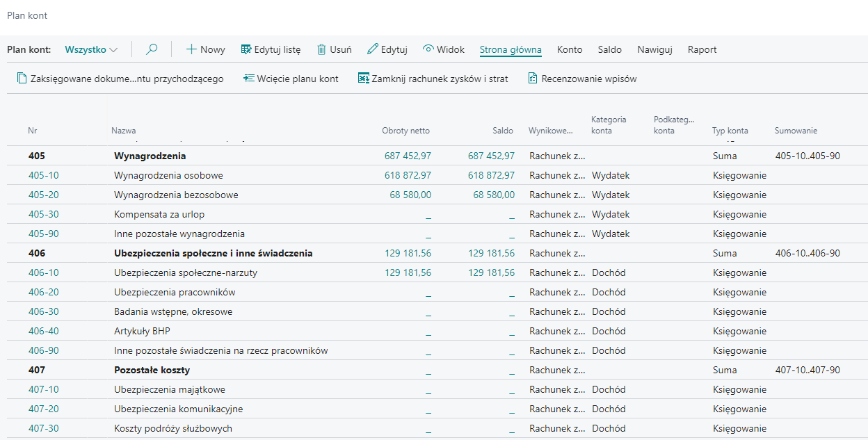Click net turnover 687 452,97 for Wynagrodzenia

coord(408,156)
